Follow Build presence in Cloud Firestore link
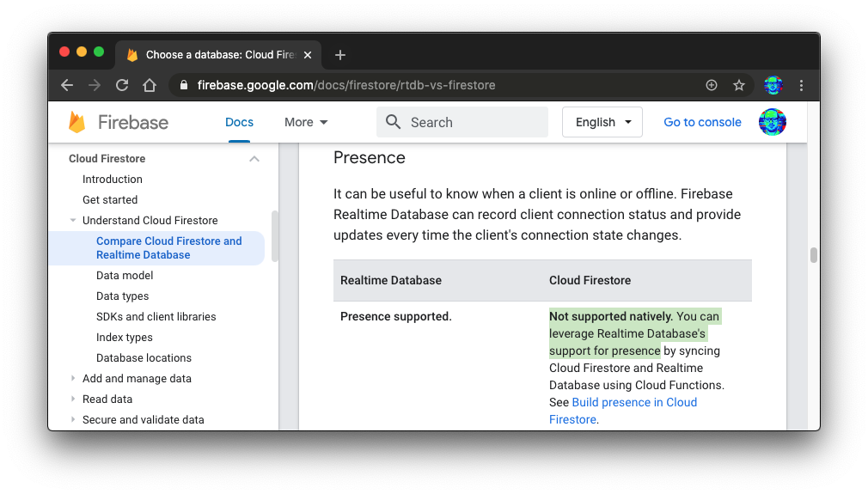Image resolution: width=868 pixels, height=494 pixels. coord(623,411)
